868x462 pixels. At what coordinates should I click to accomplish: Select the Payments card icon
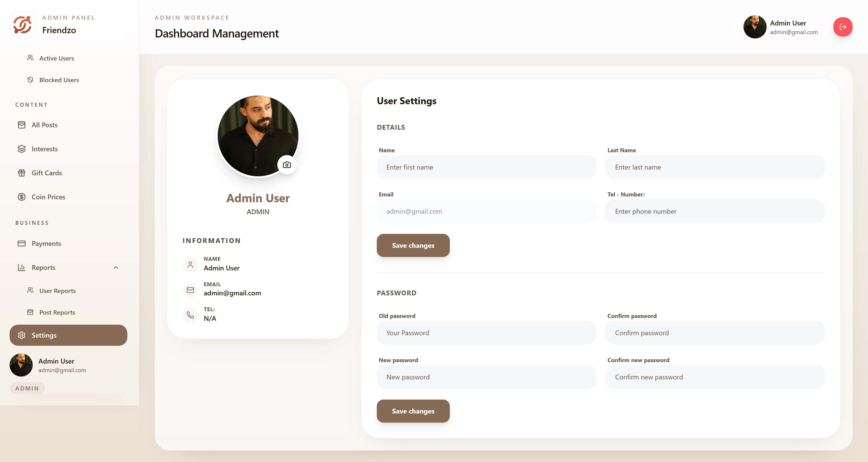(x=22, y=243)
